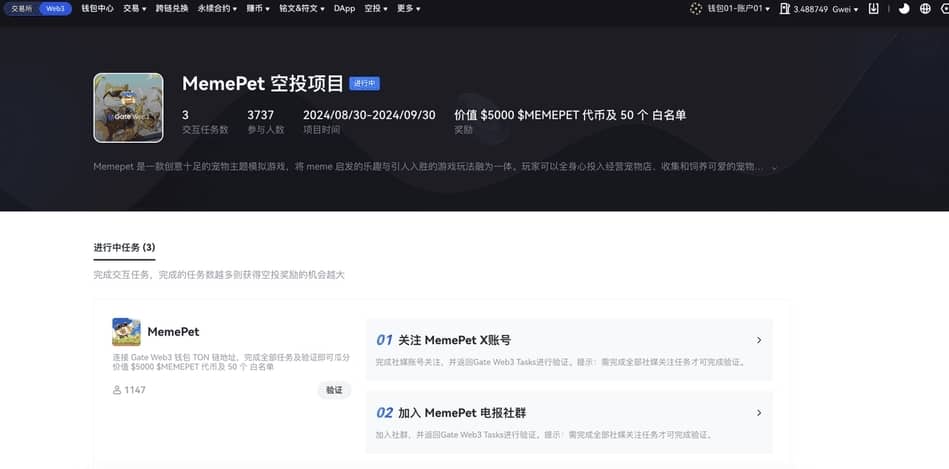
Task: Open the 跨链兑换 link
Action: click(x=171, y=9)
